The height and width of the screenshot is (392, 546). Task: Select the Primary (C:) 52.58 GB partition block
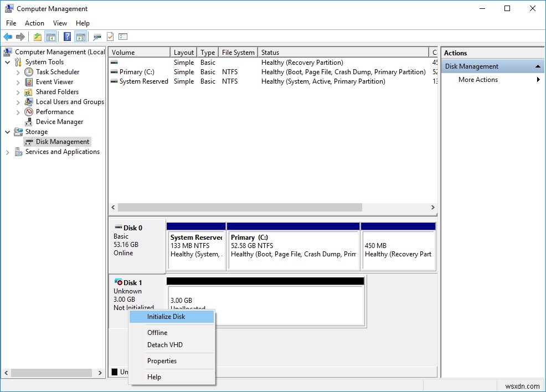click(293, 246)
